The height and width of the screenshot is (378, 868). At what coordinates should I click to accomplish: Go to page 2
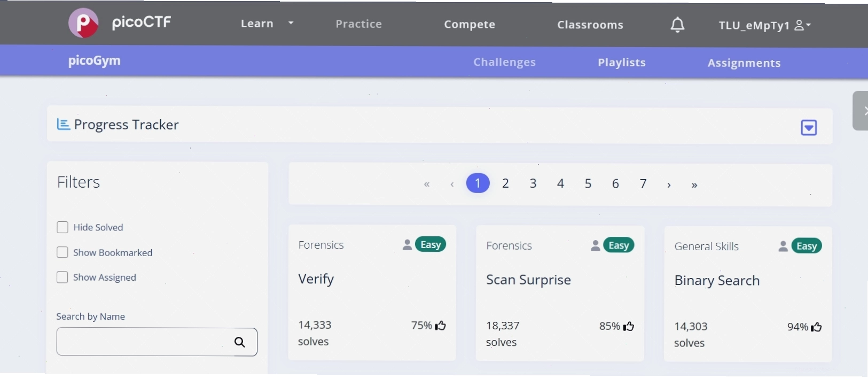click(505, 183)
